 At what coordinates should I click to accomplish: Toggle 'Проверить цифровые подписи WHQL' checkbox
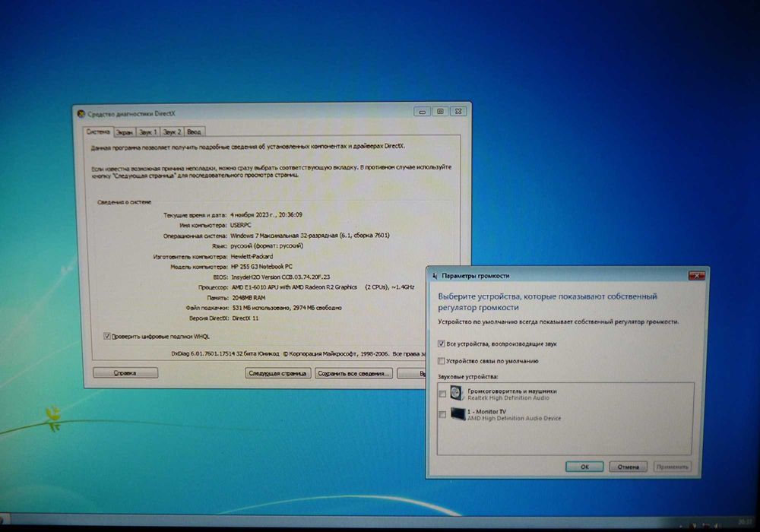coord(107,336)
